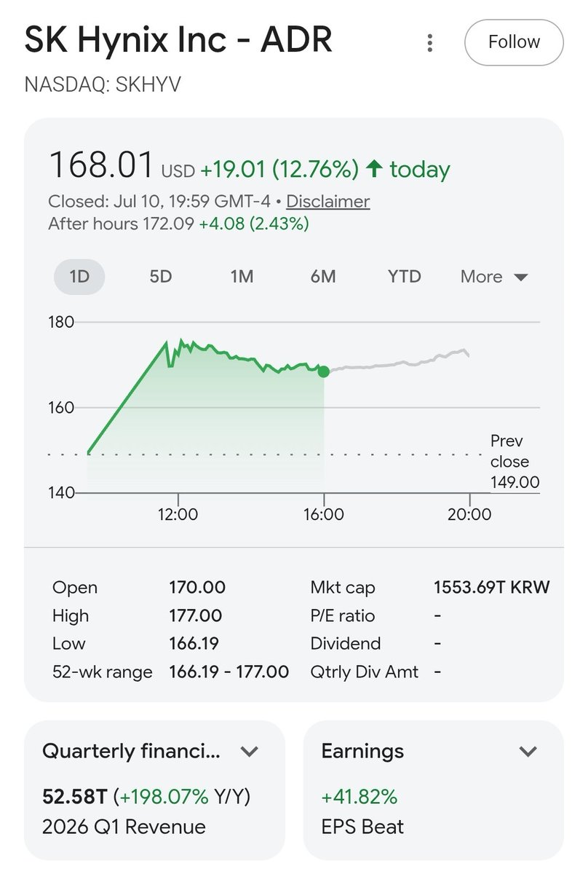The image size is (588, 874).
Task: Click the +41.82% EPS beat figure
Action: [x=359, y=797]
